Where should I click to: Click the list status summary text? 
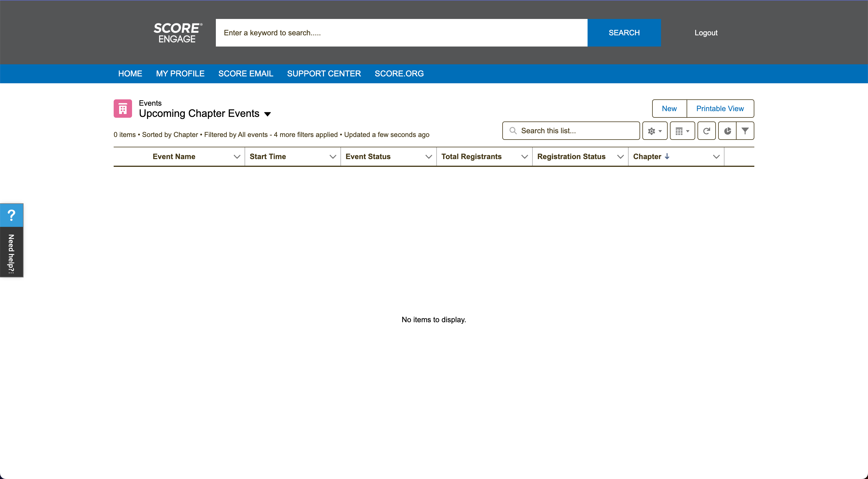(271, 134)
